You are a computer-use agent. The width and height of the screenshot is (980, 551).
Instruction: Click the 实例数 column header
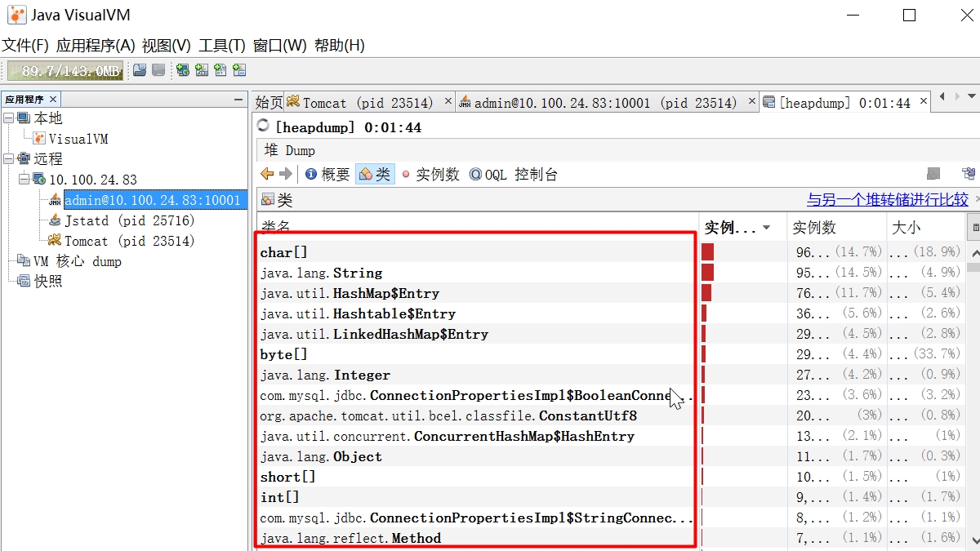(x=837, y=227)
